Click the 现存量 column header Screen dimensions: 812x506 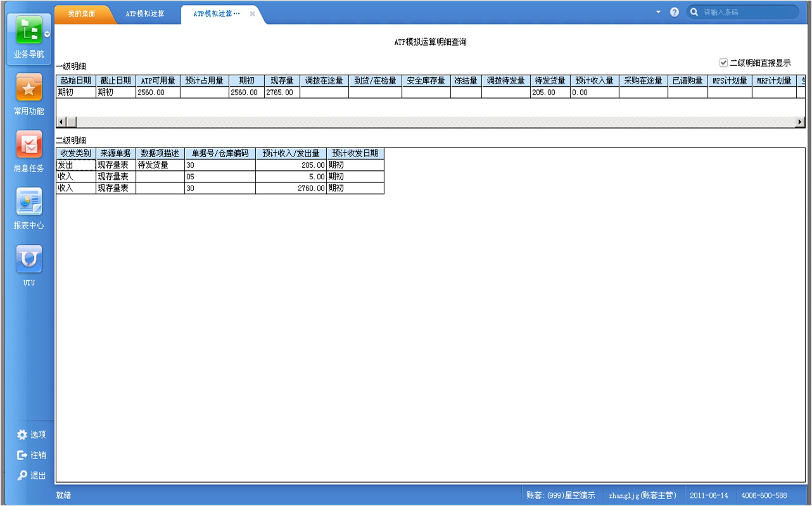pyautogui.click(x=282, y=81)
